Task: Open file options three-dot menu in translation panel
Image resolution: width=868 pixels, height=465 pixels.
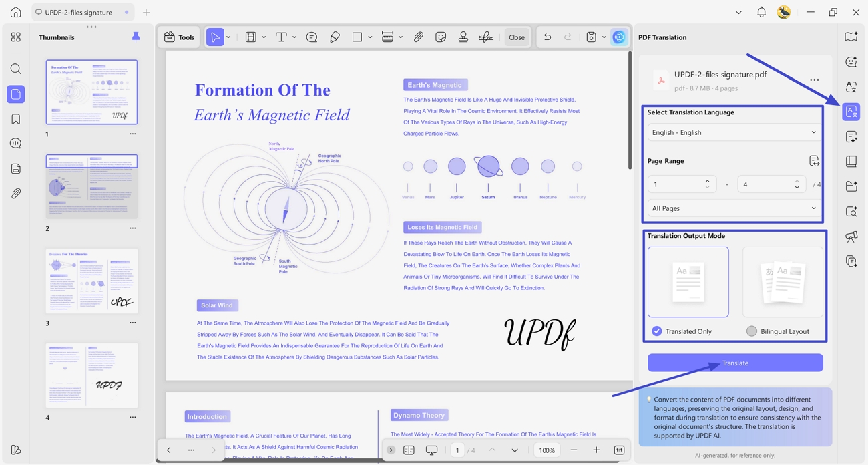Action: click(x=814, y=80)
